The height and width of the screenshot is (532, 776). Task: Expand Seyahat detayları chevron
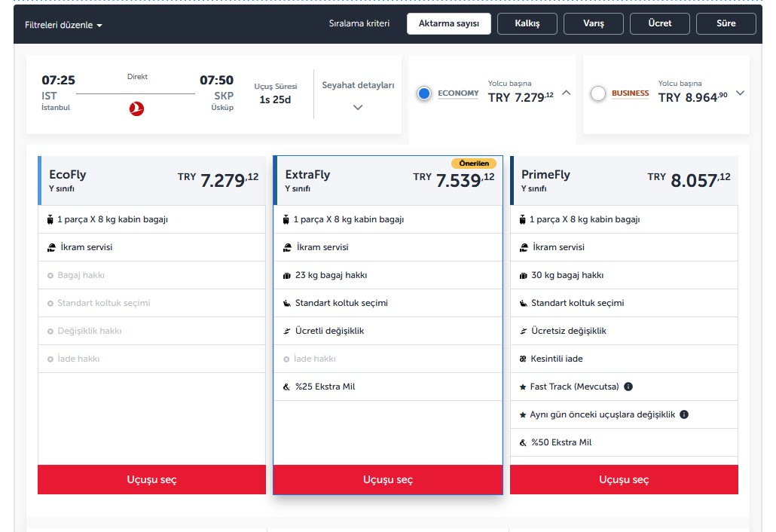pos(358,108)
